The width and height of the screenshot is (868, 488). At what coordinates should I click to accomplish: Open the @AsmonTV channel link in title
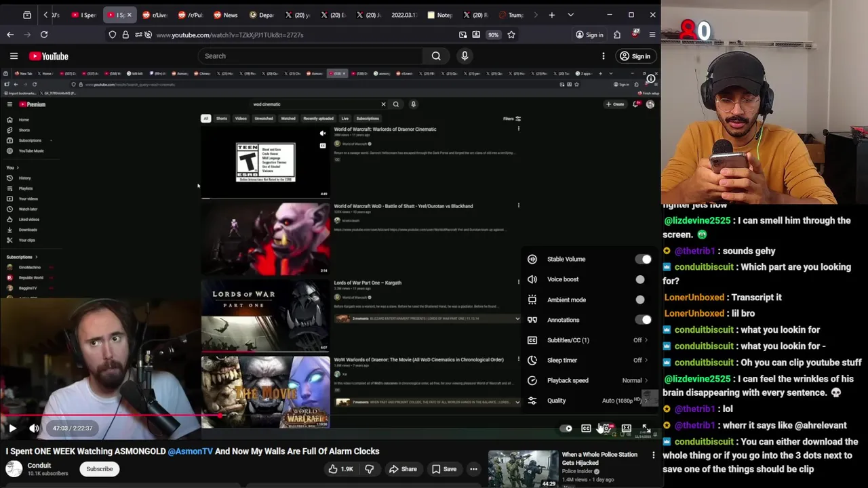pos(190,451)
